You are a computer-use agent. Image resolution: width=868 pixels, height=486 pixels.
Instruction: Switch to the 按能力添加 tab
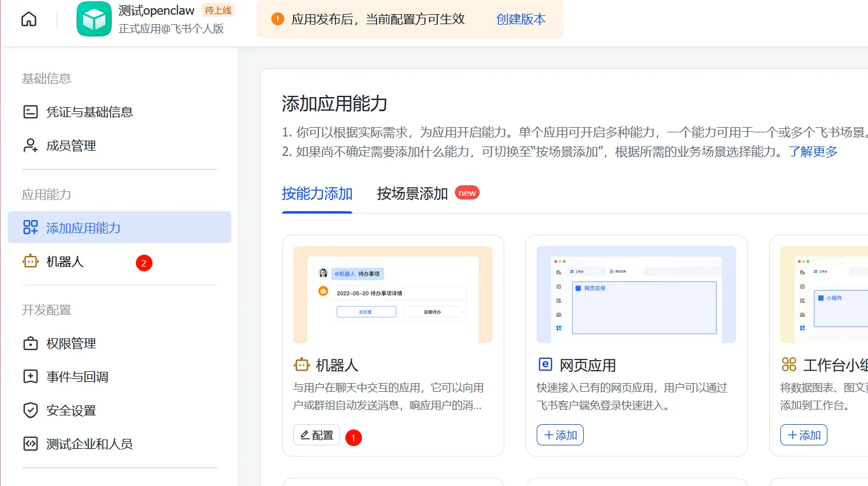click(317, 194)
